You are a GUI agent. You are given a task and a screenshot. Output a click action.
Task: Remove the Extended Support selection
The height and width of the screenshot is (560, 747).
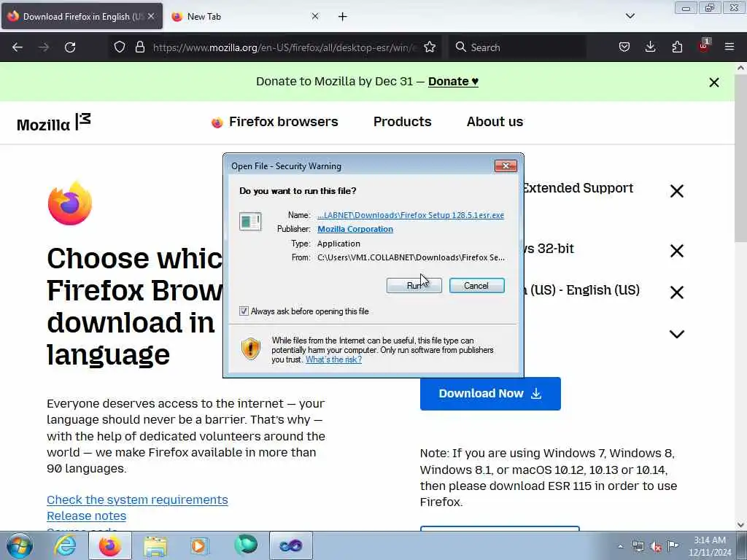click(x=676, y=192)
